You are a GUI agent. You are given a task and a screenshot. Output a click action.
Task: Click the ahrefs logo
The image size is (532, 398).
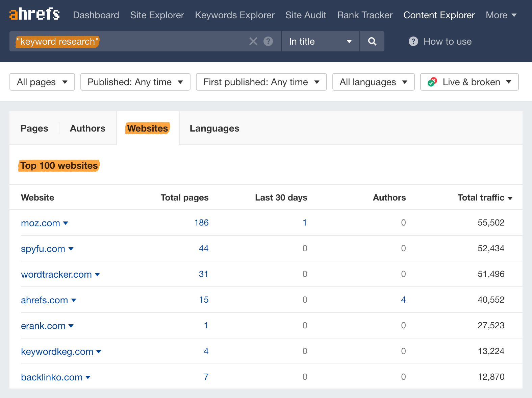pyautogui.click(x=34, y=15)
